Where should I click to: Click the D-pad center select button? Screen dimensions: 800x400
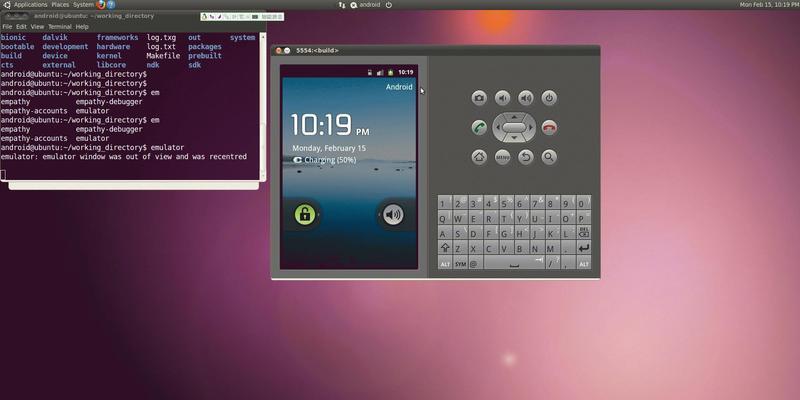point(514,128)
